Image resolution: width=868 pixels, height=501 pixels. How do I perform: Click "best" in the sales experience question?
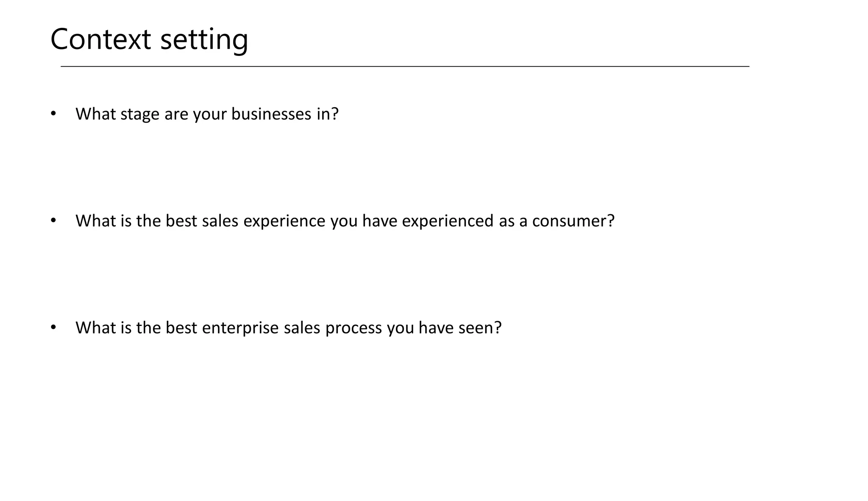click(181, 221)
